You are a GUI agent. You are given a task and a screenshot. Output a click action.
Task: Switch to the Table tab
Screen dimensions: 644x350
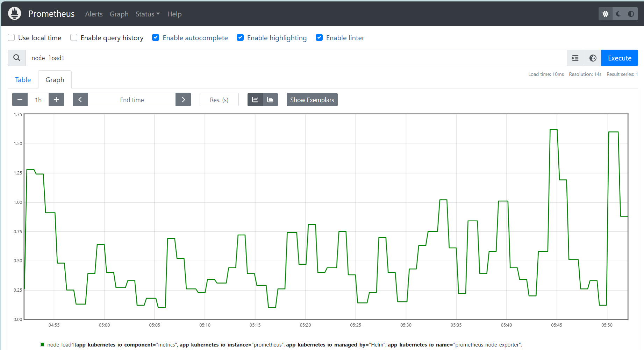coord(23,80)
